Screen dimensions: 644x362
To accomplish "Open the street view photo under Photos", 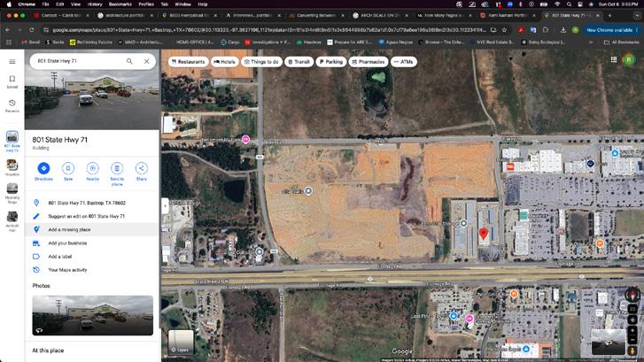I will click(93, 315).
